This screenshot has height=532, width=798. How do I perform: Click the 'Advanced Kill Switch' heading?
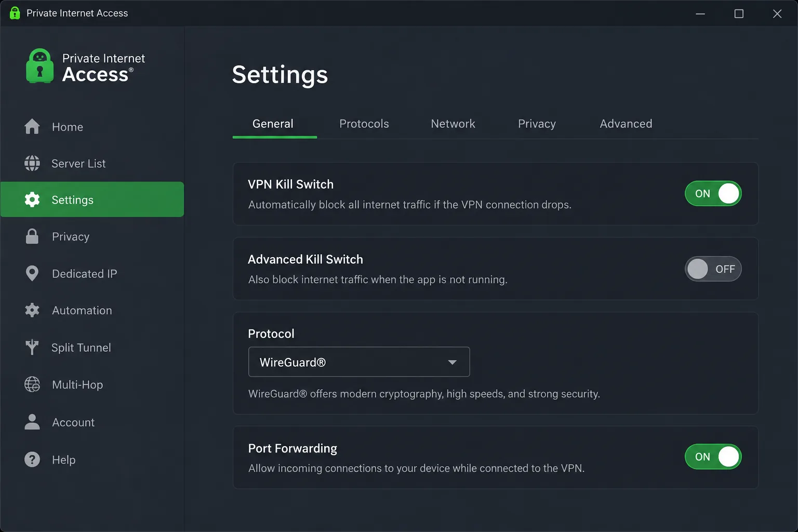point(305,259)
